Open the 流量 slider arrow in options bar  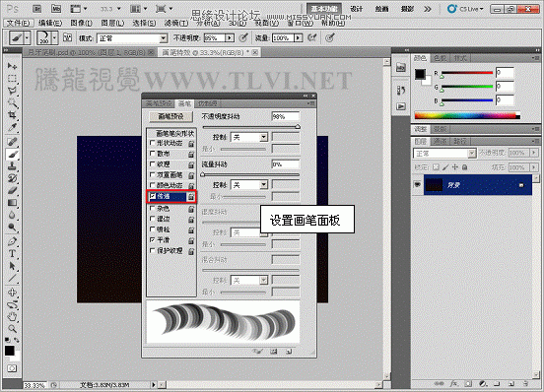click(x=298, y=37)
